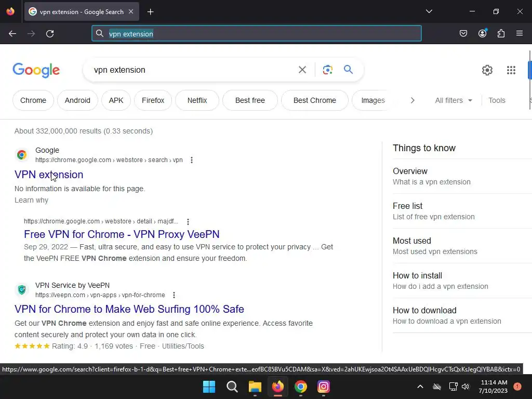532x399 pixels.
Task: Open three-dot menu for veepn.com result
Action: coord(174,295)
